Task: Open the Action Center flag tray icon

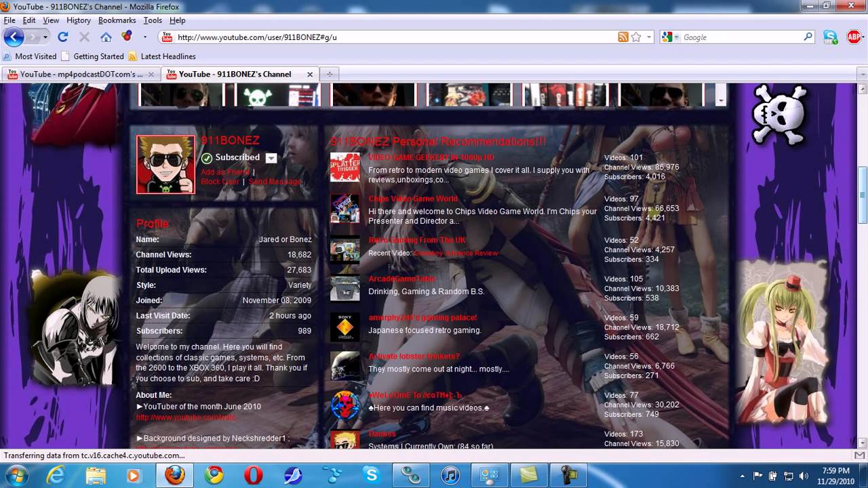Action: [x=758, y=476]
